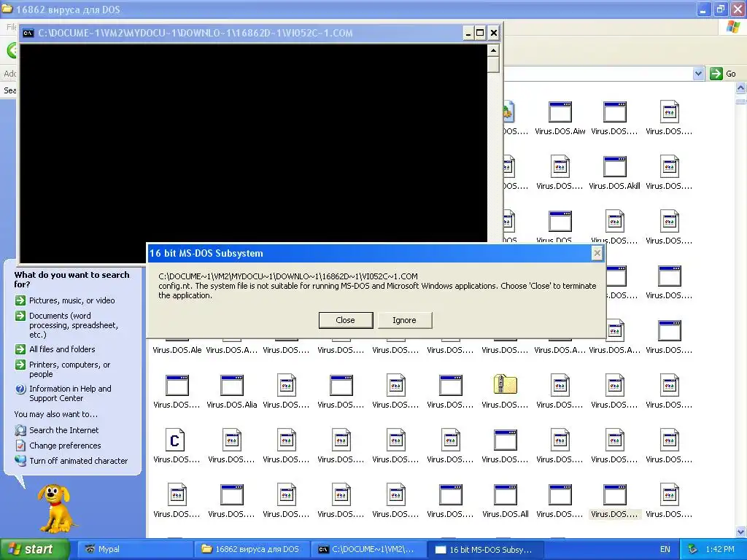The width and height of the screenshot is (747, 560).
Task: Click the console scrollbar up arrow
Action: [x=494, y=50]
